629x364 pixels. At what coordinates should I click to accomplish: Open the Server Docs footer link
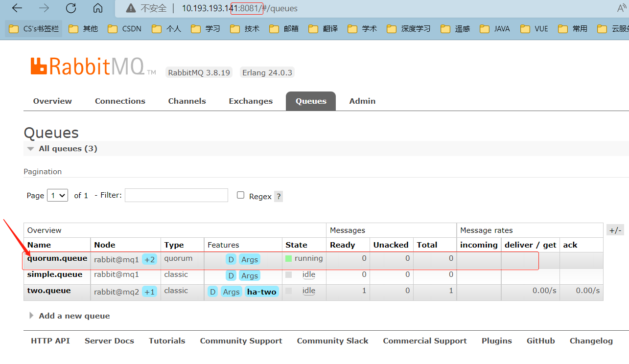[x=109, y=341]
